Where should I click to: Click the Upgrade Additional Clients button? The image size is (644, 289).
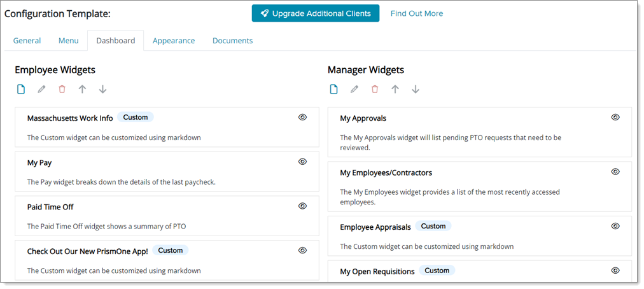pos(316,13)
